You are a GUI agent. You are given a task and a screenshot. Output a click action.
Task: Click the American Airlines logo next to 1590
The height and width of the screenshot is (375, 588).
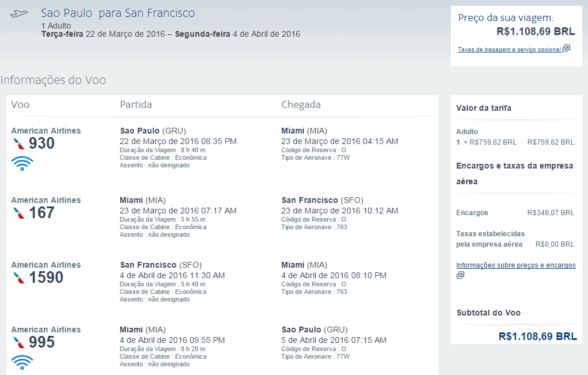tap(19, 278)
